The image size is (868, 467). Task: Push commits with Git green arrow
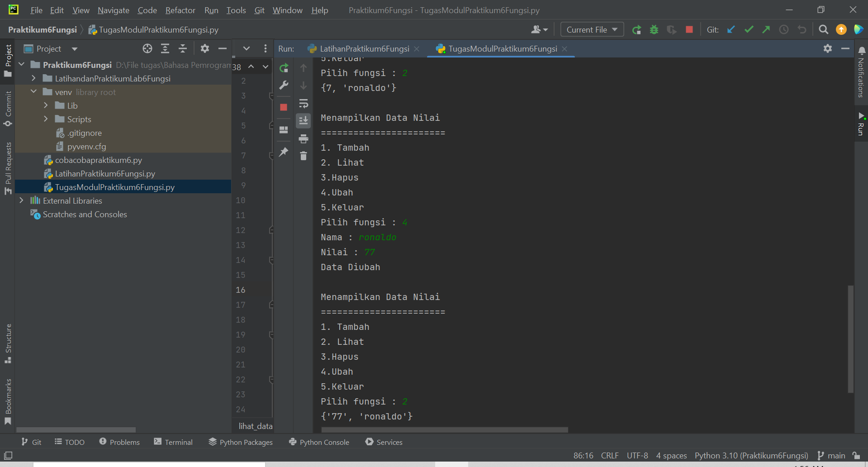[x=766, y=30]
